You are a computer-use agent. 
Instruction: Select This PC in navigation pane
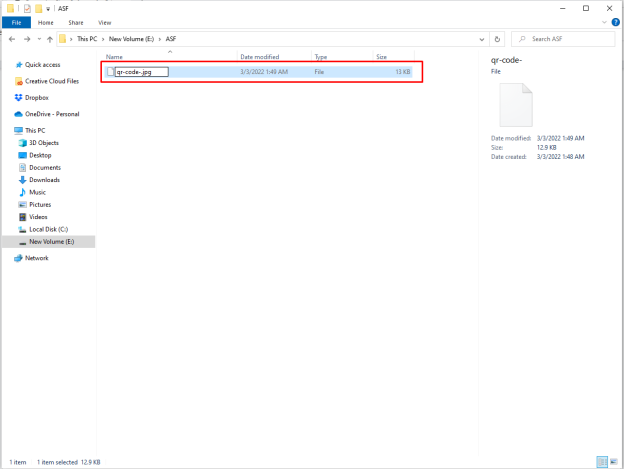coord(35,130)
